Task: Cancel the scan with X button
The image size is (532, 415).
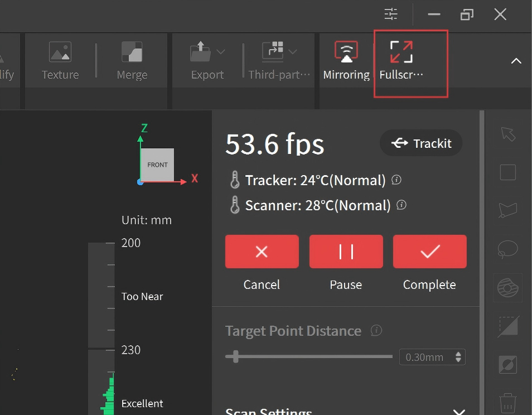Action: point(262,252)
